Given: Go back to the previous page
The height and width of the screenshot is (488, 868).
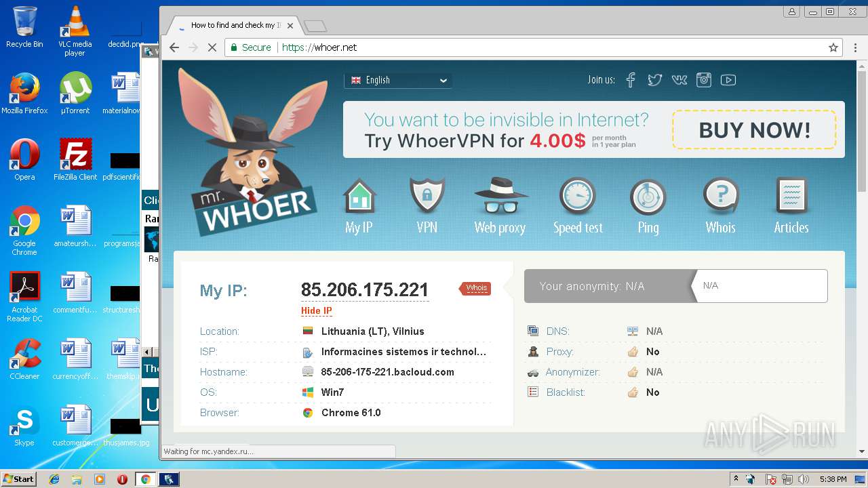Looking at the screenshot, I should click(174, 47).
